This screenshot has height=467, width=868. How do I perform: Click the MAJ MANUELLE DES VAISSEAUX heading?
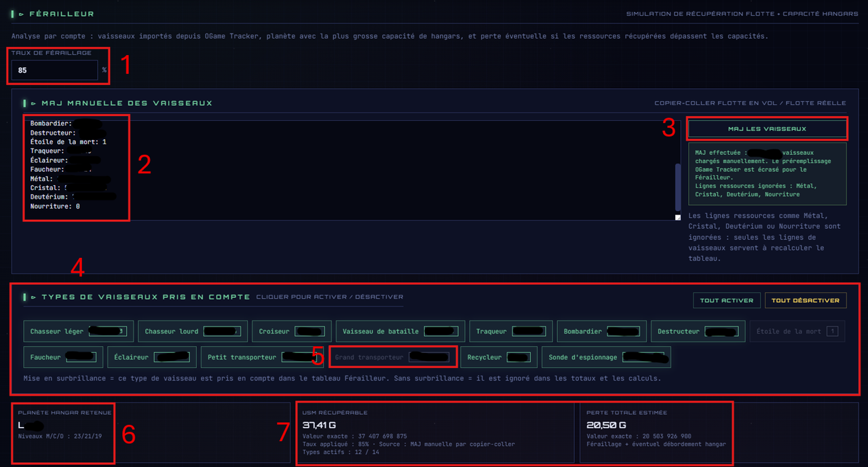(127, 103)
